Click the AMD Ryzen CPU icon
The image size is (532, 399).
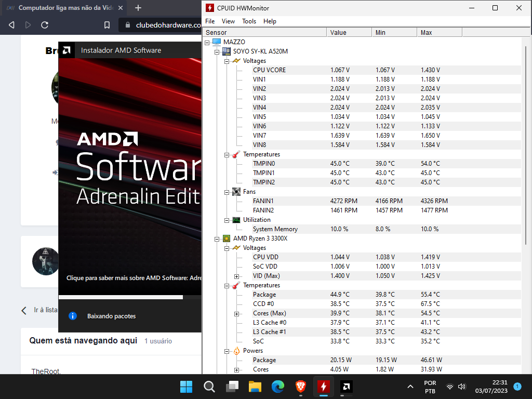pos(227,238)
